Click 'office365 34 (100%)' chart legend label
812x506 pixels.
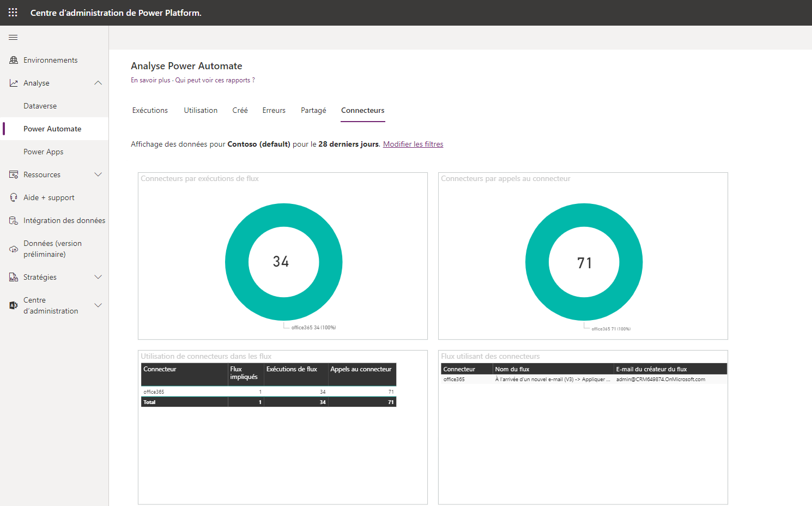coord(313,328)
